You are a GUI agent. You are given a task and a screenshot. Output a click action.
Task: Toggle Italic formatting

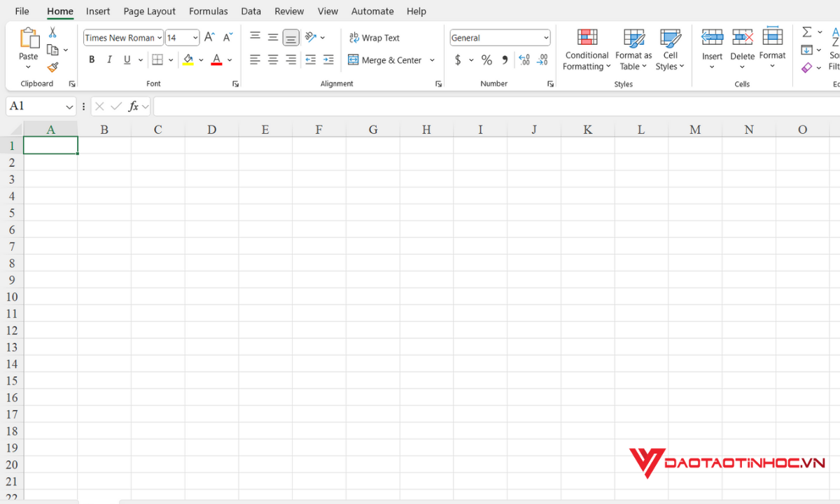(109, 60)
